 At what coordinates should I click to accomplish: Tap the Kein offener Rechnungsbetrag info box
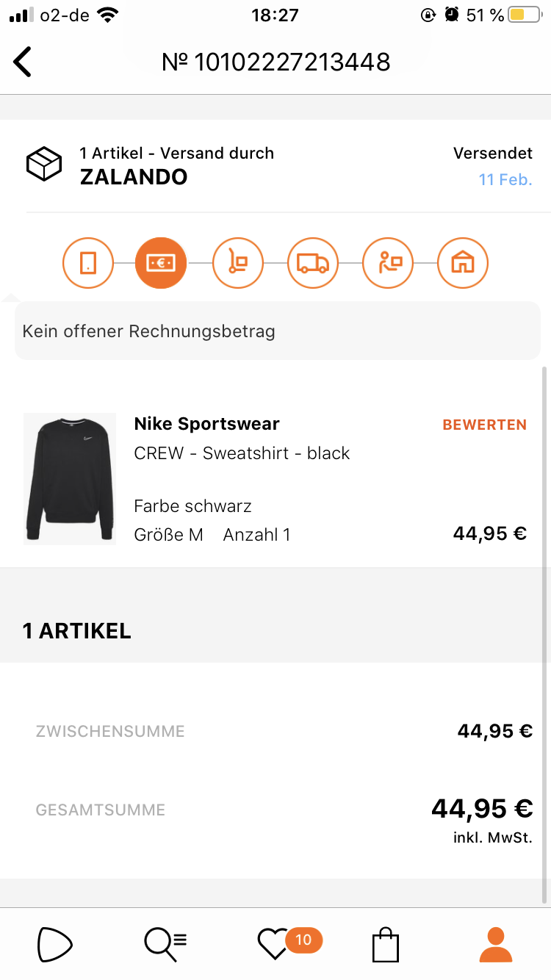277,331
